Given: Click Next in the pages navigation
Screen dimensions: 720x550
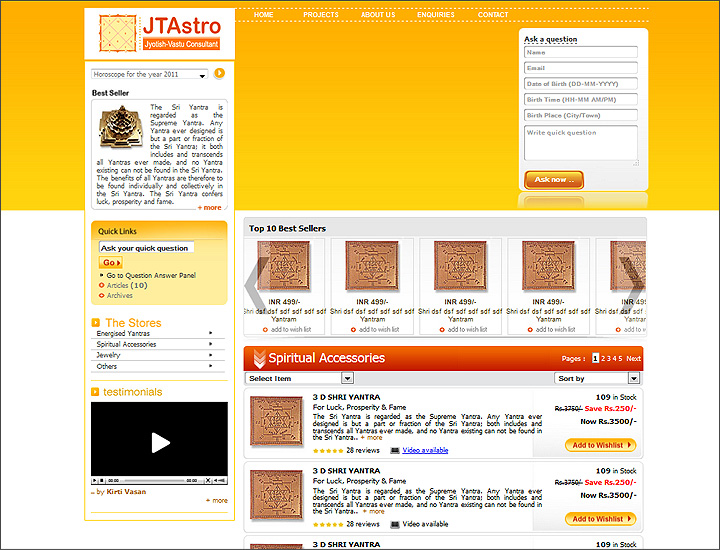Looking at the screenshot, I should pos(633,359).
